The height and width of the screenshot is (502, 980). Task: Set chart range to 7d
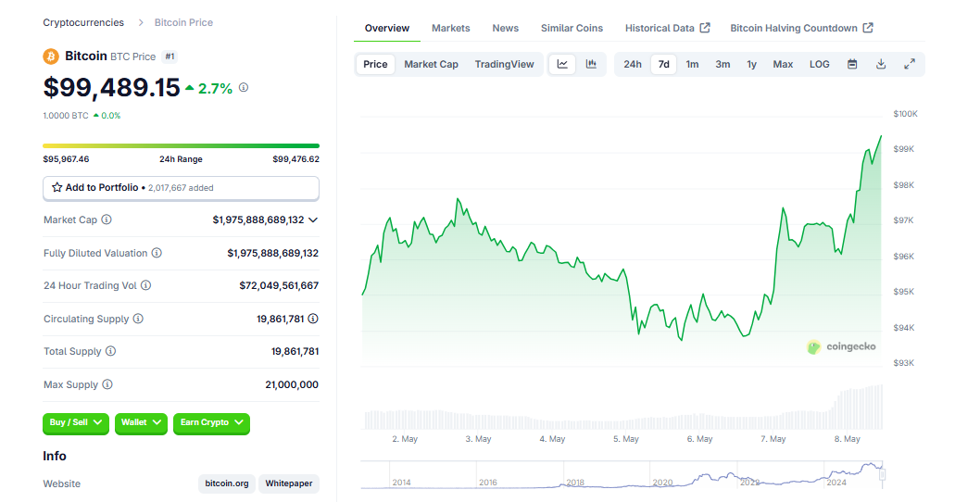tap(664, 64)
